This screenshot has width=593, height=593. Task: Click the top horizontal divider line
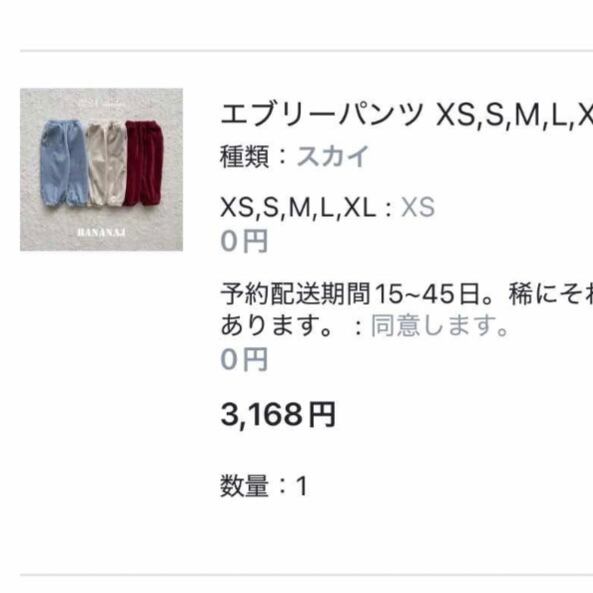306,50
